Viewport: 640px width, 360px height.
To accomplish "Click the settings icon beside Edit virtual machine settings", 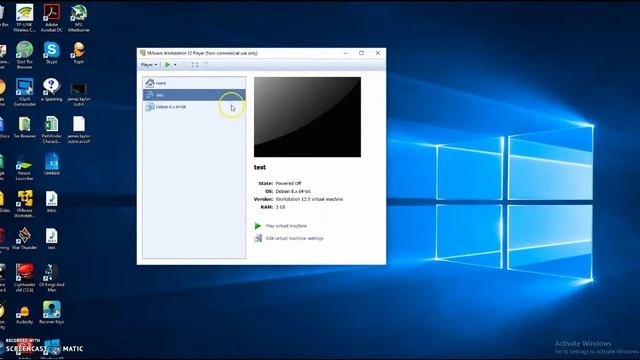I will coord(258,238).
